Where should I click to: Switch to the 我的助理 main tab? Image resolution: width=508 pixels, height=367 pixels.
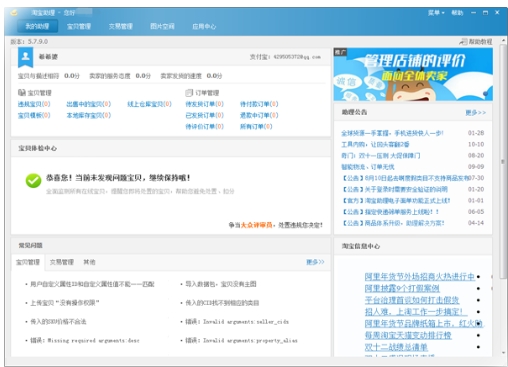(37, 26)
